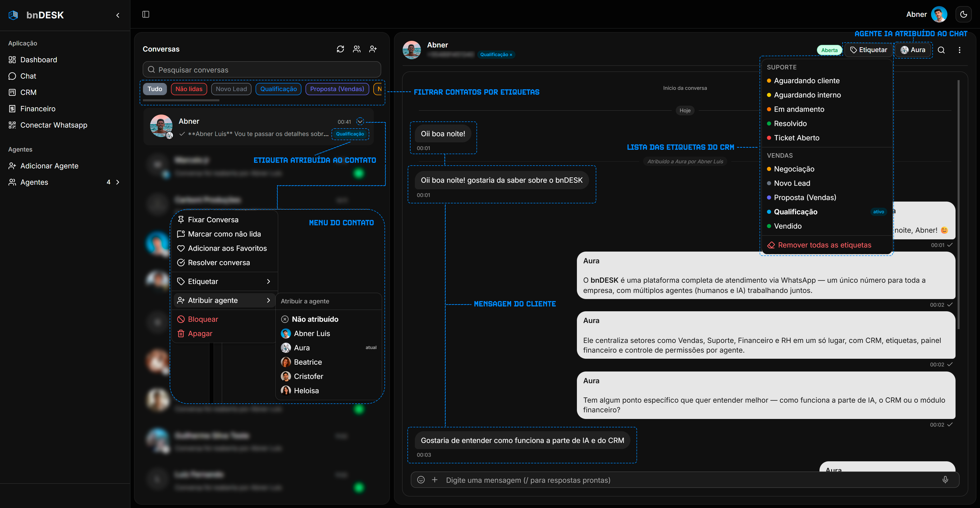Click Remover todas as etiquetas
This screenshot has height=508, width=980.
pyautogui.click(x=824, y=245)
